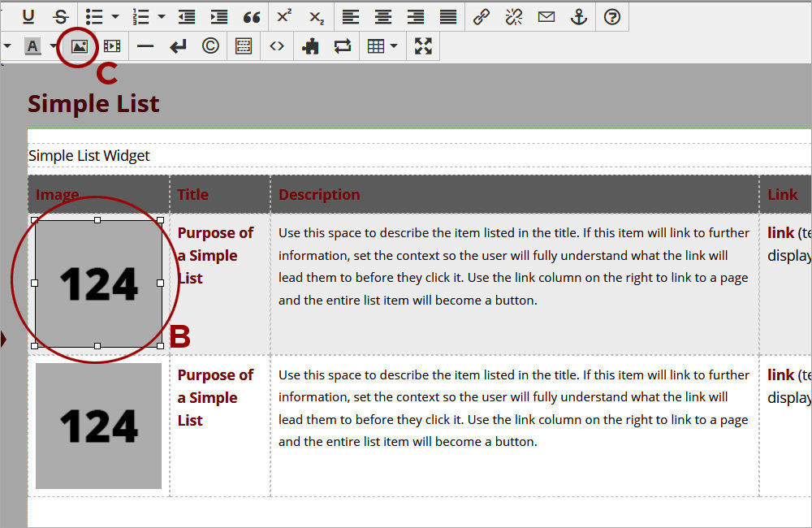This screenshot has width=812, height=528.
Task: Toggle fullscreen editor mode
Action: (423, 46)
